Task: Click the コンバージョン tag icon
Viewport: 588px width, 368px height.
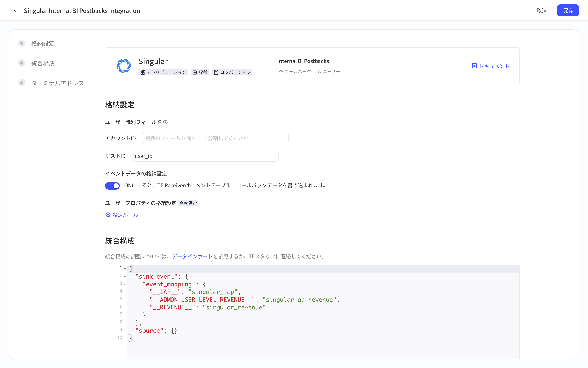Action: 216,72
